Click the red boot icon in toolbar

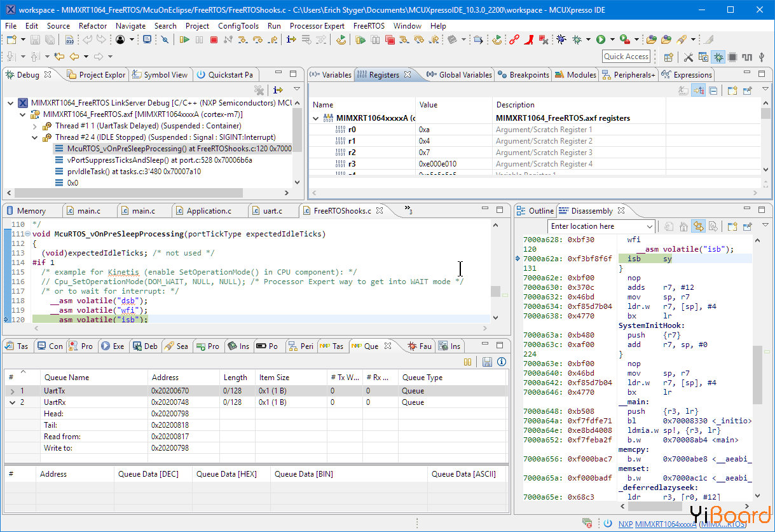529,39
